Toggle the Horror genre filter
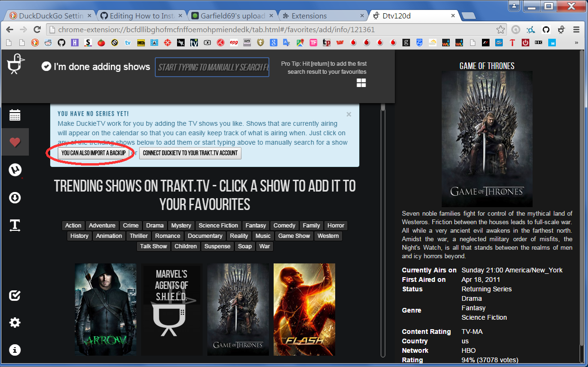Viewport: 588px width, 367px height. pos(336,226)
